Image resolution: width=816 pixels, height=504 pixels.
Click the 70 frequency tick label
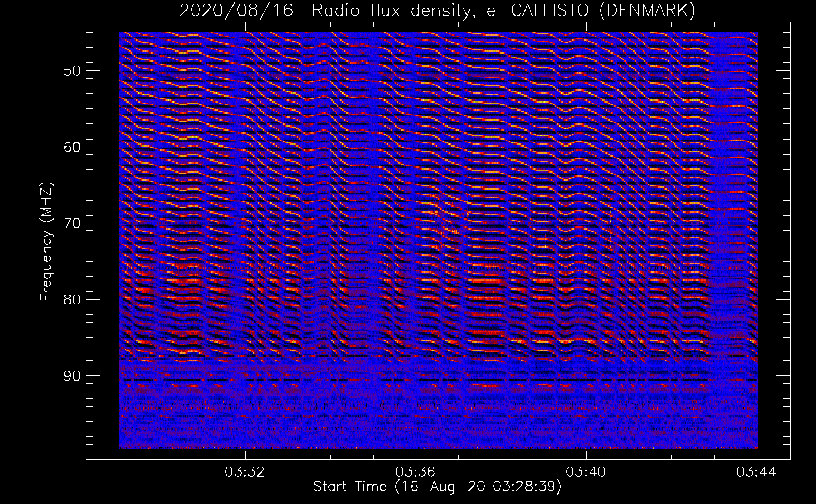coord(72,223)
